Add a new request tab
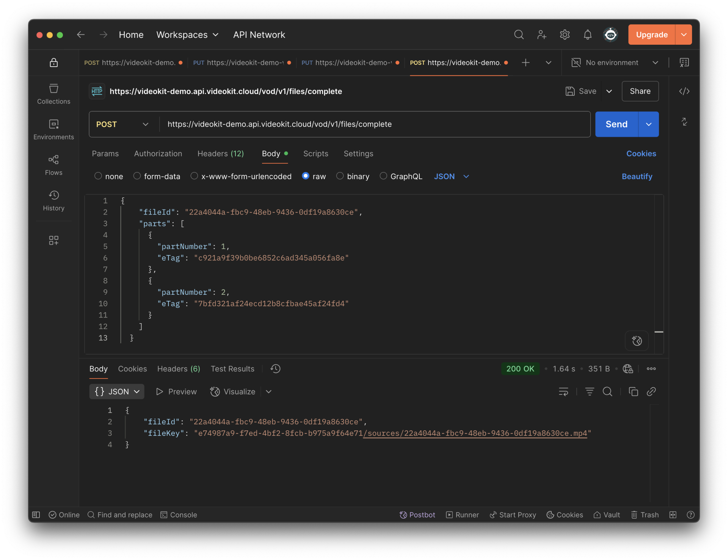 [x=526, y=63]
